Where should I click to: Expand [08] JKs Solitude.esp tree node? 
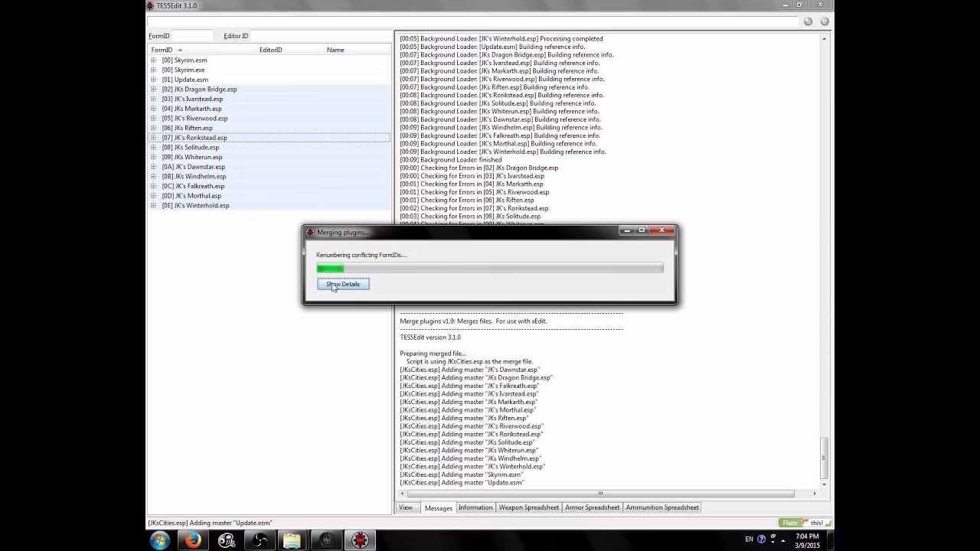pyautogui.click(x=153, y=147)
